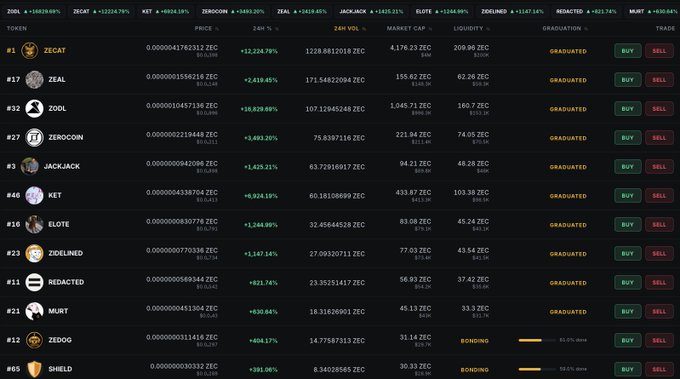Click the ELOTE token avatar
This screenshot has width=680, height=379.
(34, 224)
